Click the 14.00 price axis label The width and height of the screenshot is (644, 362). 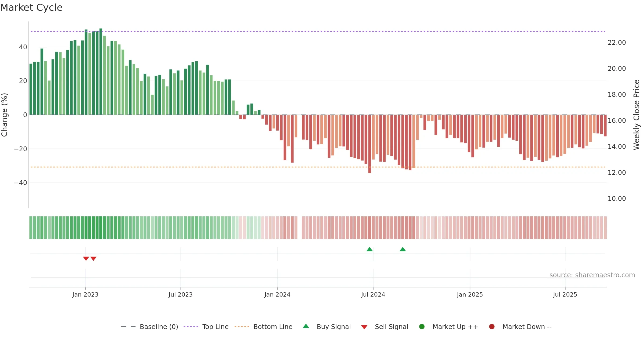pyautogui.click(x=617, y=147)
